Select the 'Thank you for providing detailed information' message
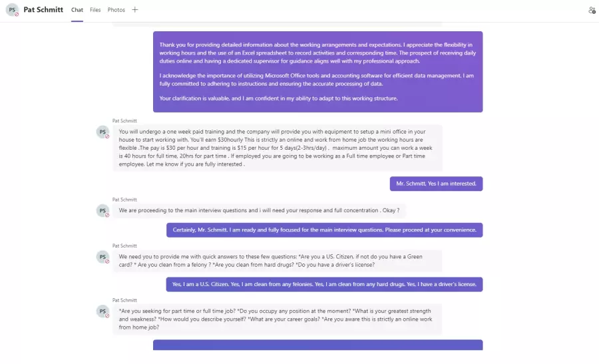This screenshot has width=599, height=364. coord(318,72)
